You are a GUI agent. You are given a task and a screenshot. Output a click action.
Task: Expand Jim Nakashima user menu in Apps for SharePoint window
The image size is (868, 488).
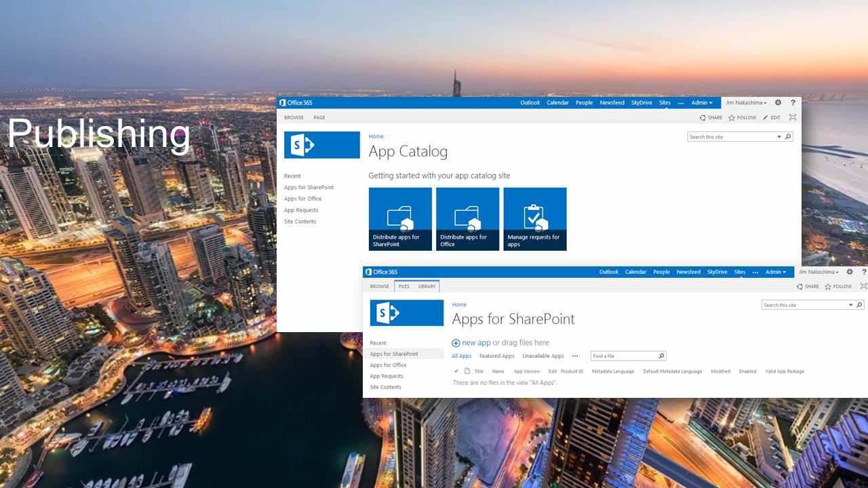coord(819,272)
